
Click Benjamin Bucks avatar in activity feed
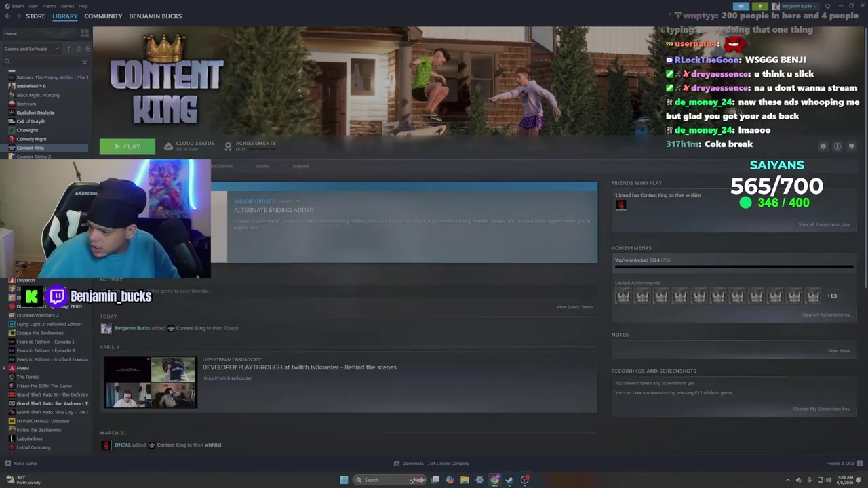(x=106, y=328)
